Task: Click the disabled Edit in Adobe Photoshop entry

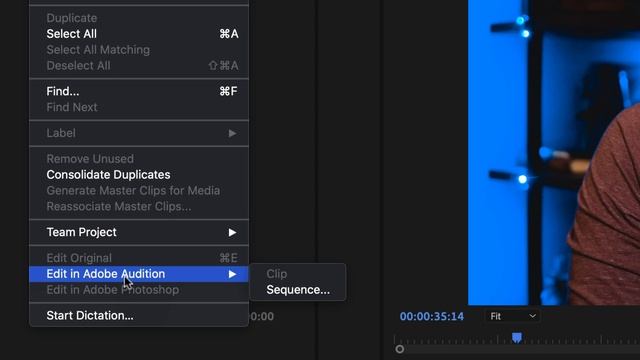Action: [x=139, y=290]
